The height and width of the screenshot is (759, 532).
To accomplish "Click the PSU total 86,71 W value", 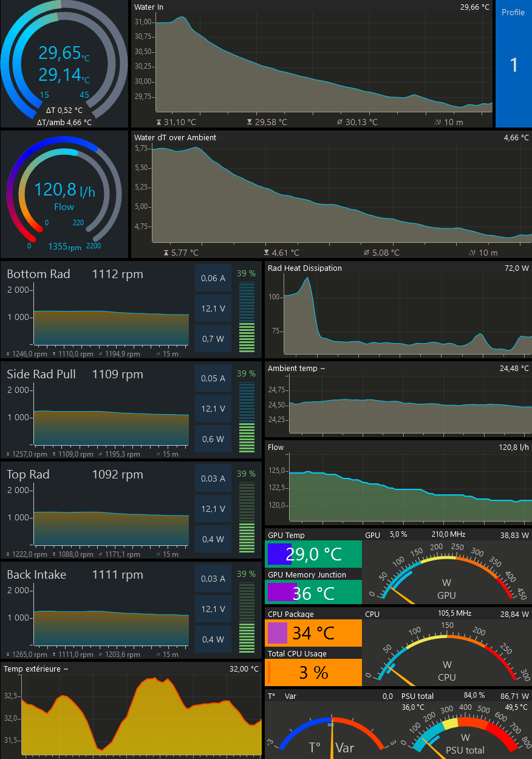I will point(515,696).
